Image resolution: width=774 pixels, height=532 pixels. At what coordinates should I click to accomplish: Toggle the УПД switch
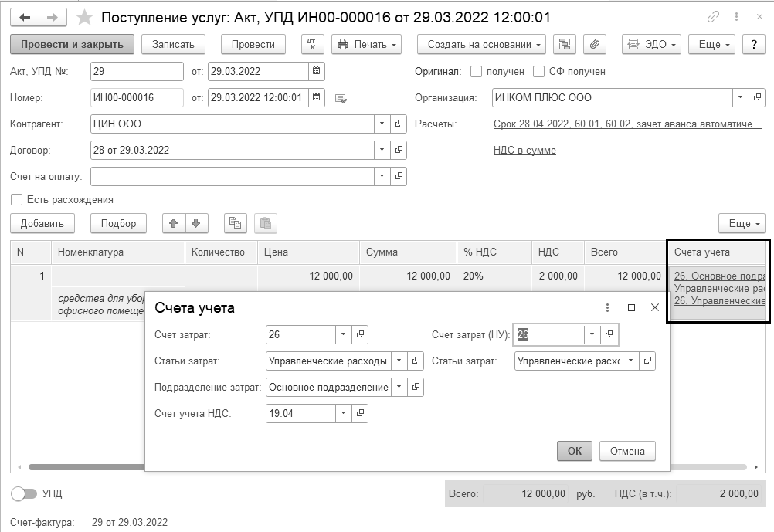tap(24, 493)
